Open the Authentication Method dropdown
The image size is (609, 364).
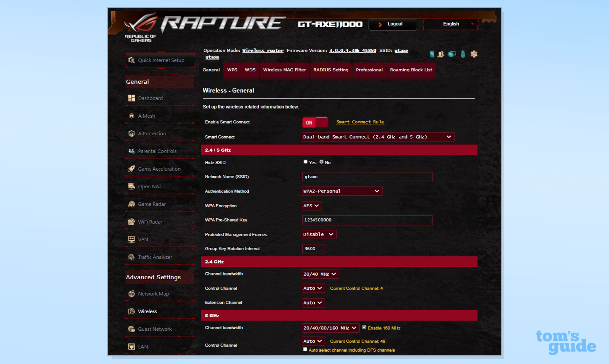[x=342, y=191]
